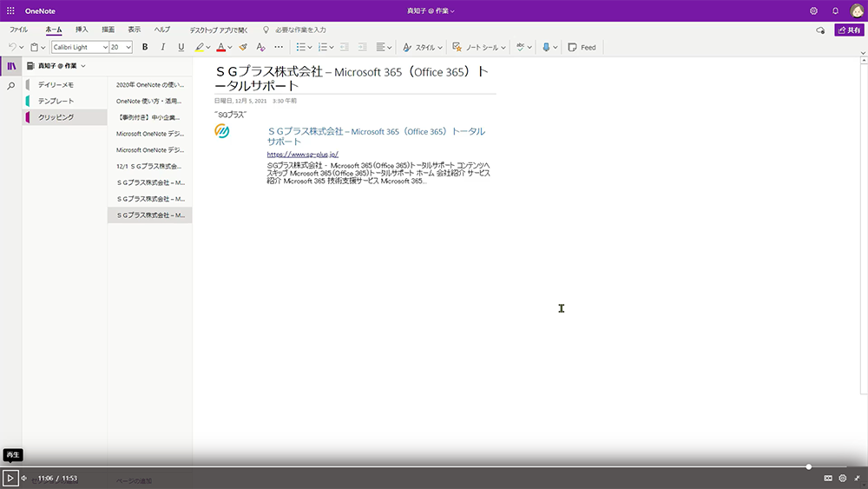Open the ノートシール tags dropdown
868x489 pixels.
point(479,47)
